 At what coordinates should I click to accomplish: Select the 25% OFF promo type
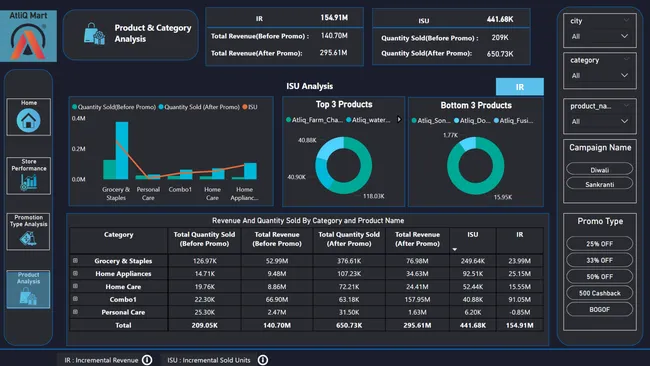[x=599, y=244]
